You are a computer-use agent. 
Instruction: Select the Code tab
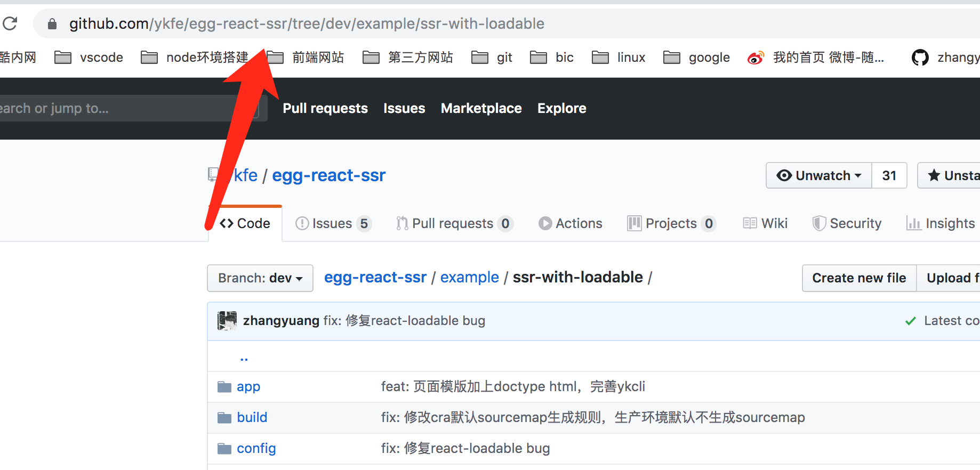pos(245,223)
